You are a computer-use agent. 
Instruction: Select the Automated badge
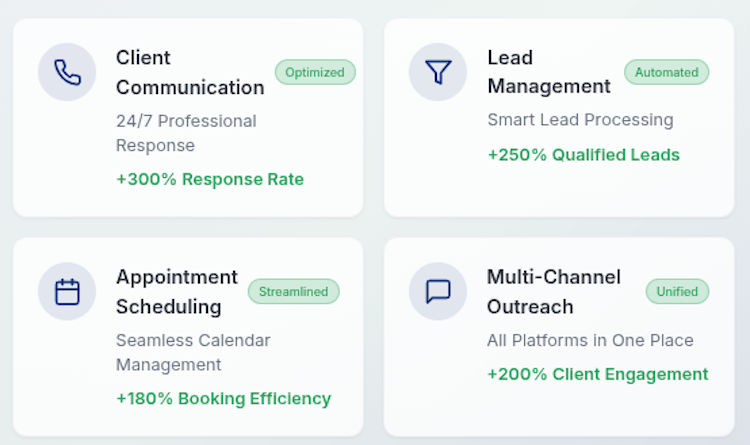click(x=666, y=72)
